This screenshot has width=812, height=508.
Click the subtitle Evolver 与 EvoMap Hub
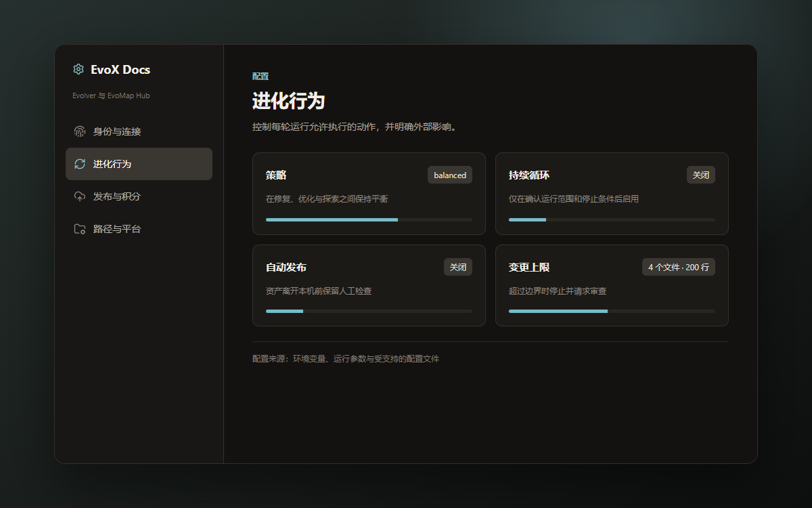(x=111, y=96)
